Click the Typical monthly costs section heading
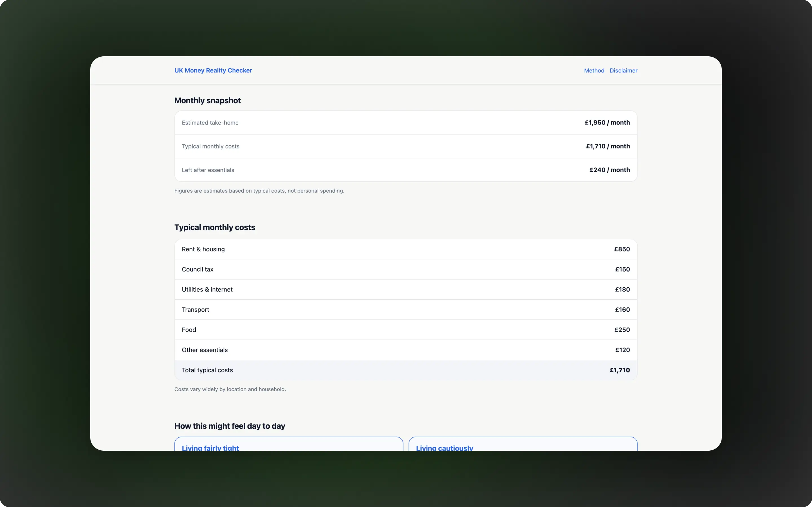Viewport: 812px width, 507px height. [x=215, y=227]
